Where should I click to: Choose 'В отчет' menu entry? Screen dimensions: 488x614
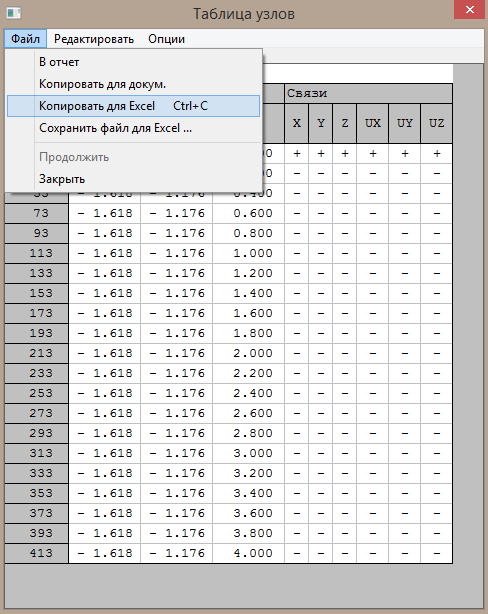pos(133,62)
